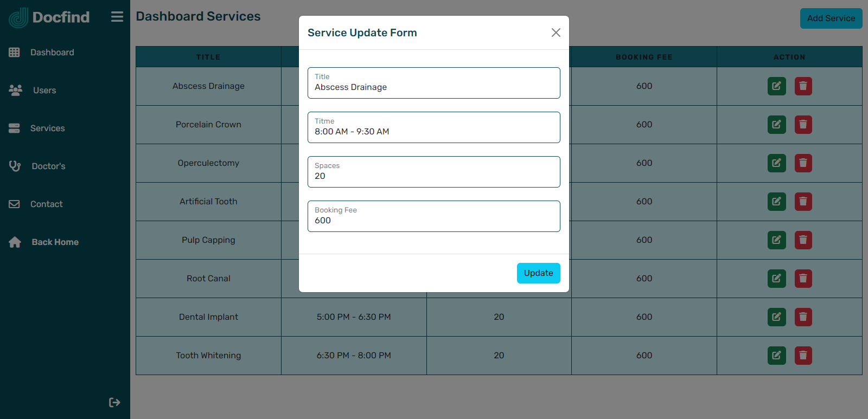Click the logout icon in the sidebar
The width and height of the screenshot is (868, 419).
[x=114, y=402]
